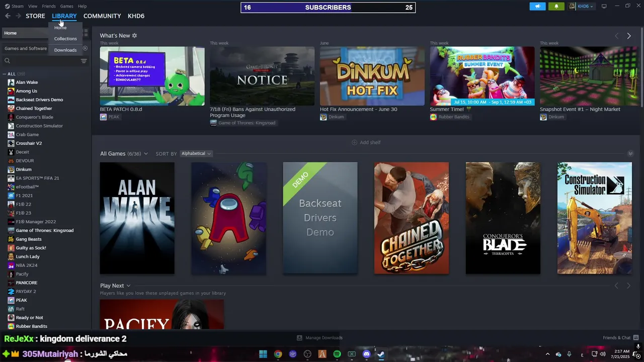This screenshot has height=362, width=644.
Task: Select Dinkum in the games list
Action: tap(24, 169)
